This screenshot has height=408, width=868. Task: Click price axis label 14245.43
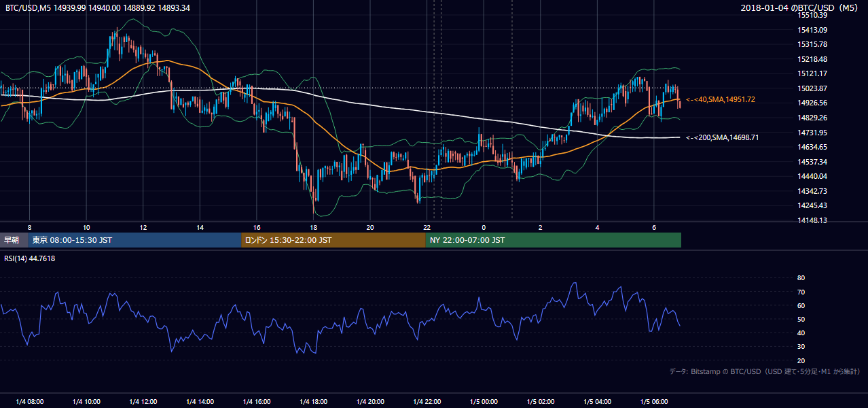pos(812,205)
